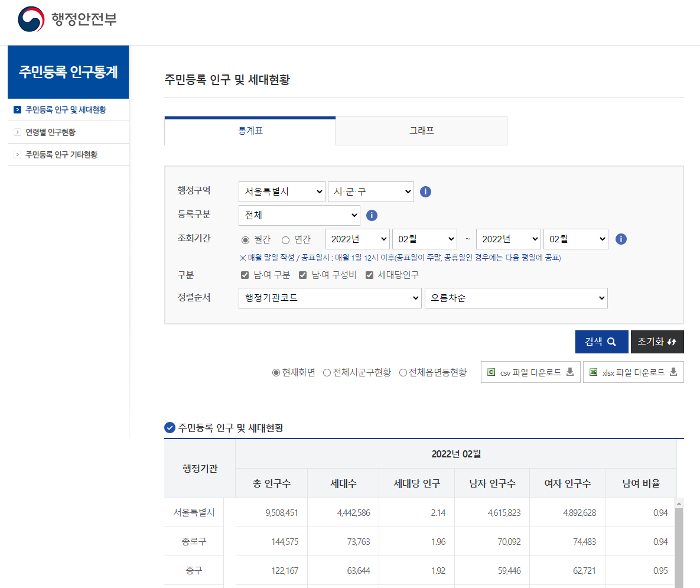
Task: Click the 2022년 02월 table header
Action: 456,454
